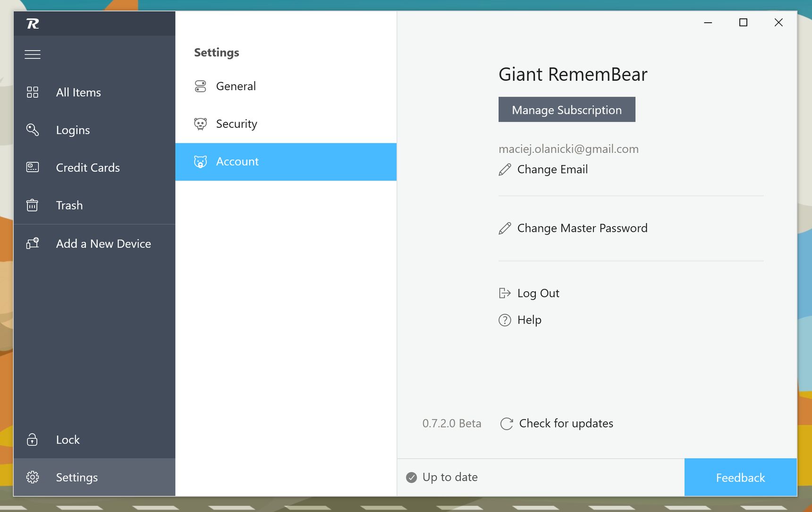The width and height of the screenshot is (812, 512).
Task: Click the All Items grid icon
Action: click(33, 92)
